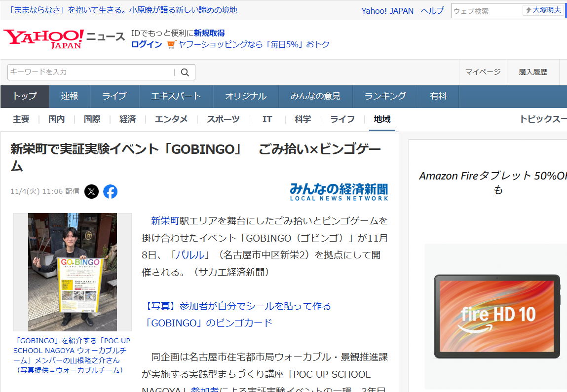
Task: Click the 購入履歴 button
Action: tap(533, 72)
